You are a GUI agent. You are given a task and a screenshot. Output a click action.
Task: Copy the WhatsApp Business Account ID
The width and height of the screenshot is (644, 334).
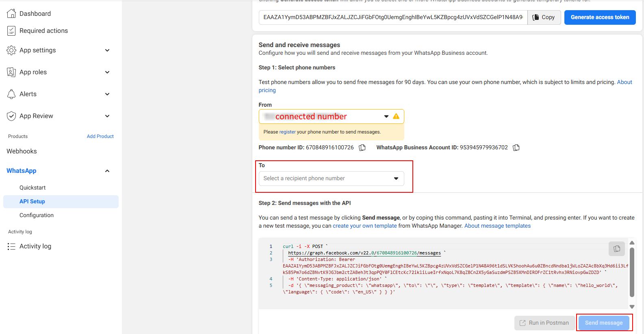pos(516,148)
